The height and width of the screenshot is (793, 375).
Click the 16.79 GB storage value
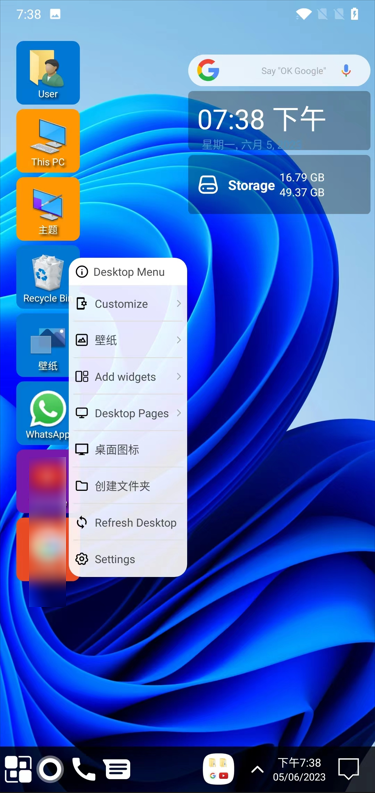point(302,178)
